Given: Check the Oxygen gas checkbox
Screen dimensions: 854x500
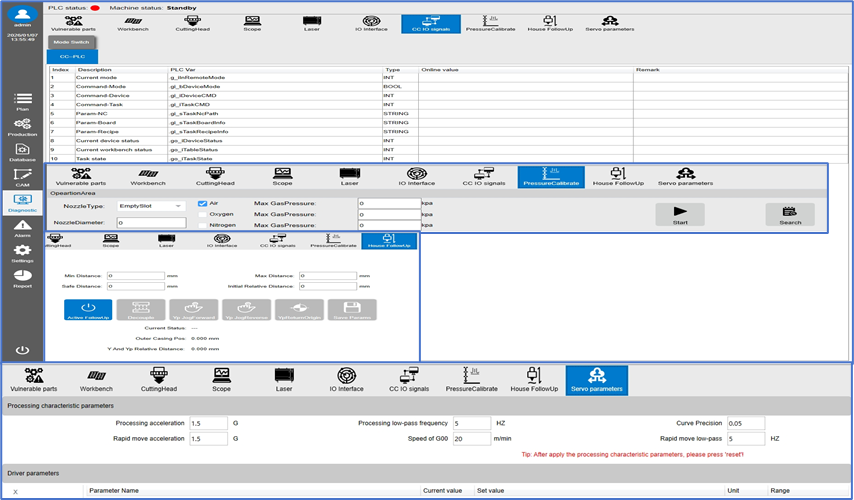Looking at the screenshot, I should coord(203,214).
